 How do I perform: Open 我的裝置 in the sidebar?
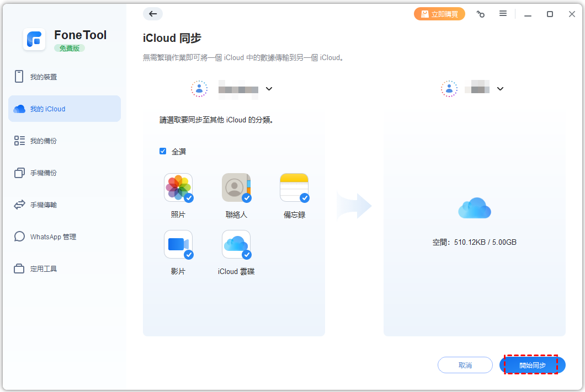tap(44, 77)
